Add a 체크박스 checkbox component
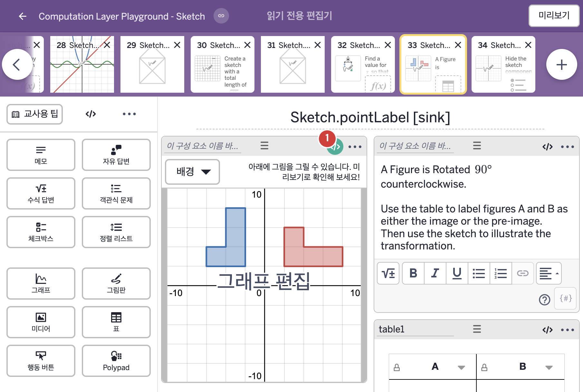Image resolution: width=583 pixels, height=392 pixels. 41,232
